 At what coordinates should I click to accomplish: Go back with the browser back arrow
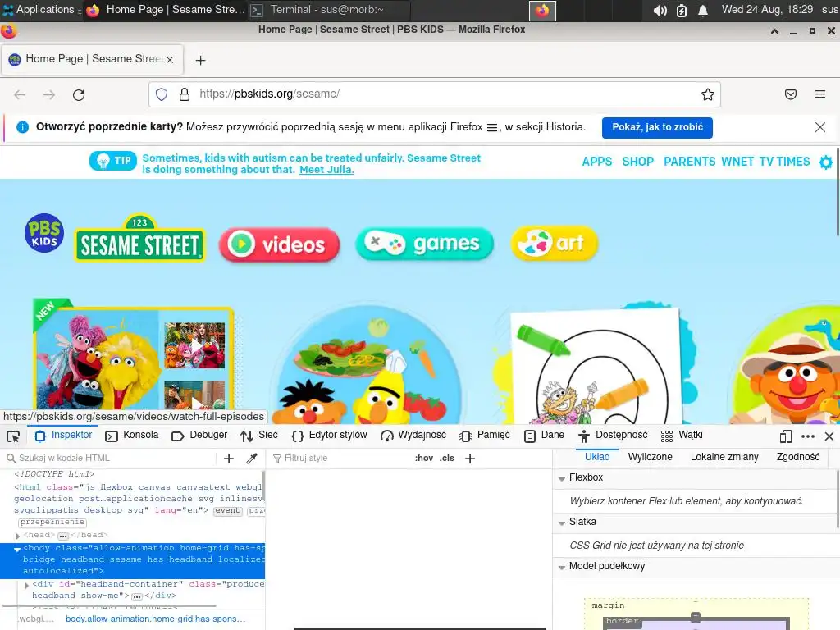click(x=20, y=95)
